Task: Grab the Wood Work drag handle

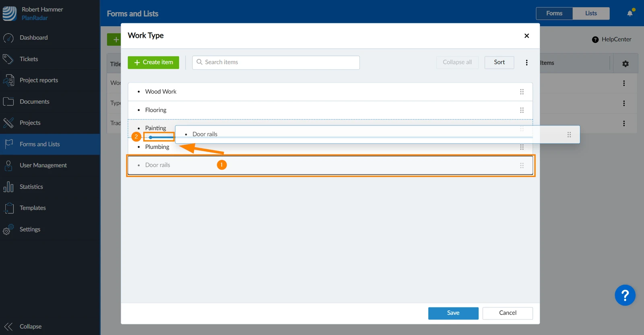Action: (522, 92)
